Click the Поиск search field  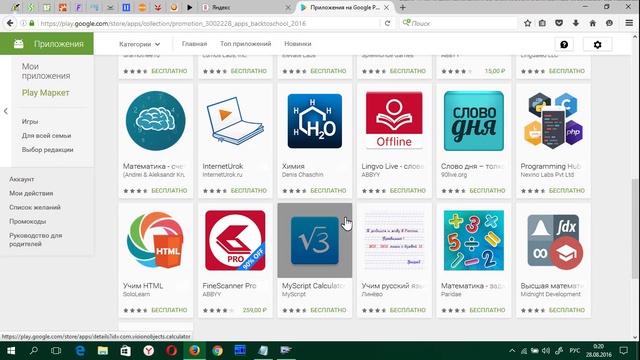[x=458, y=23]
